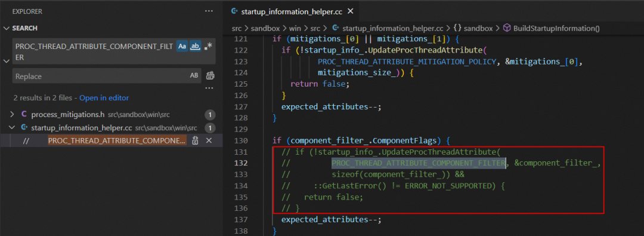Image resolution: width=644 pixels, height=236 pixels.
Task: Click the match count badge for startup_information_helper.cc
Action: click(x=210, y=128)
